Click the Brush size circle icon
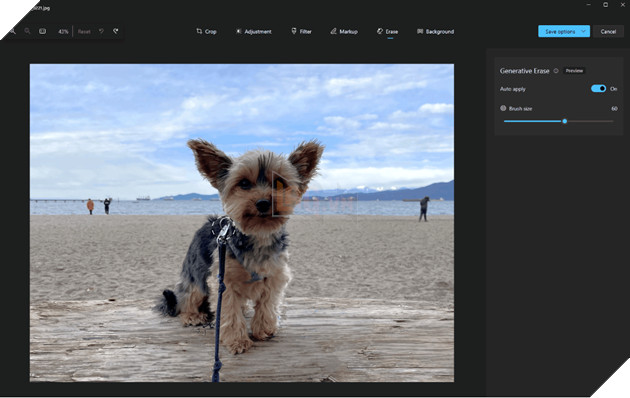 (503, 108)
